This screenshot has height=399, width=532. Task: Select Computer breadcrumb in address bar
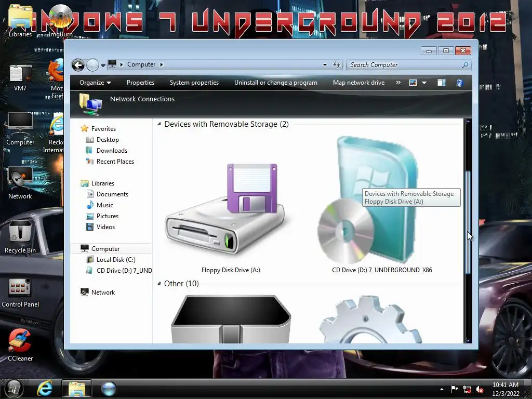click(x=141, y=64)
